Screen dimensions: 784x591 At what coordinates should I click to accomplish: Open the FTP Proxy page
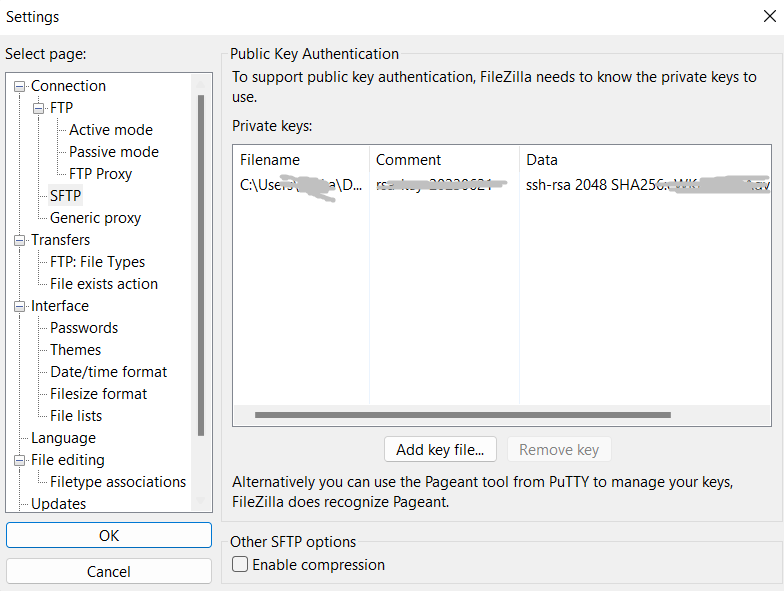coord(100,174)
